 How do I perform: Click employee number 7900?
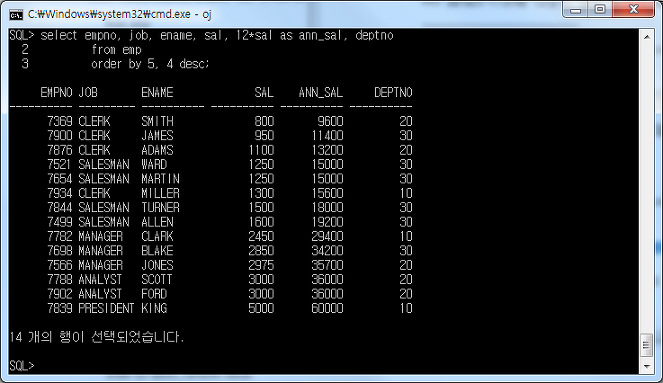click(x=60, y=136)
